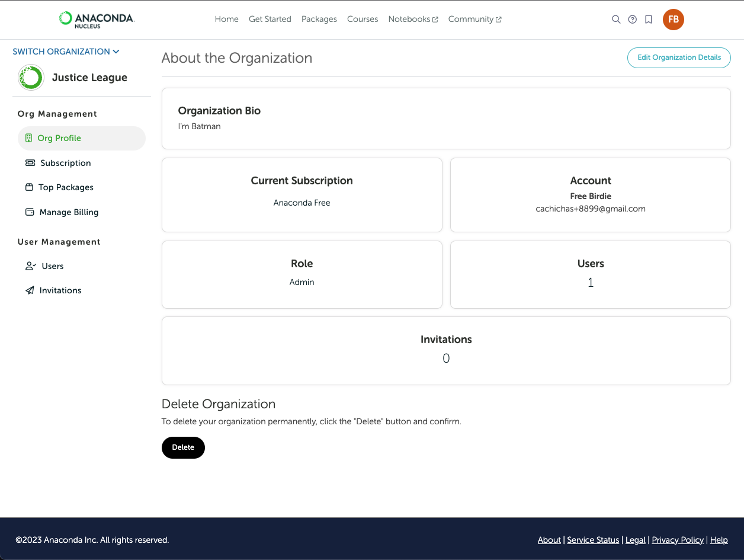
Task: Click the Anaconda Nucleus logo
Action: tap(97, 20)
